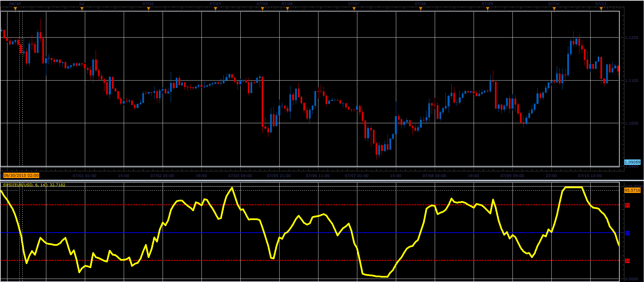
Task: Click the orange 06/30/2015 02:00 cursor time label
Action: point(21,175)
